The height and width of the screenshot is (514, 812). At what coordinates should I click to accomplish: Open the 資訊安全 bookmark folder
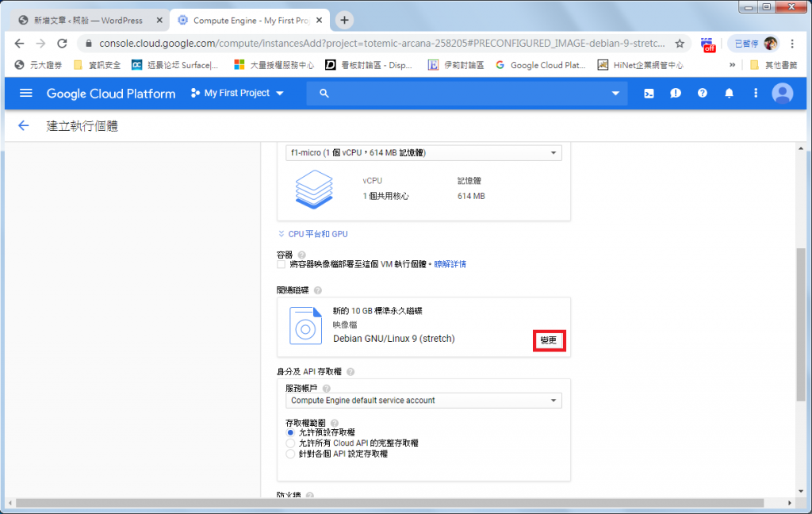pyautogui.click(x=98, y=65)
